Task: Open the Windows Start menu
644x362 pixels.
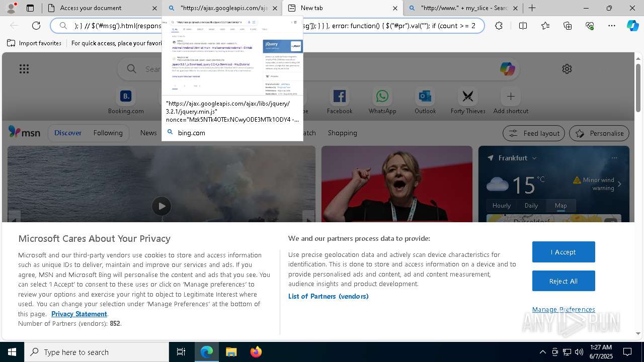Action: pyautogui.click(x=12, y=352)
